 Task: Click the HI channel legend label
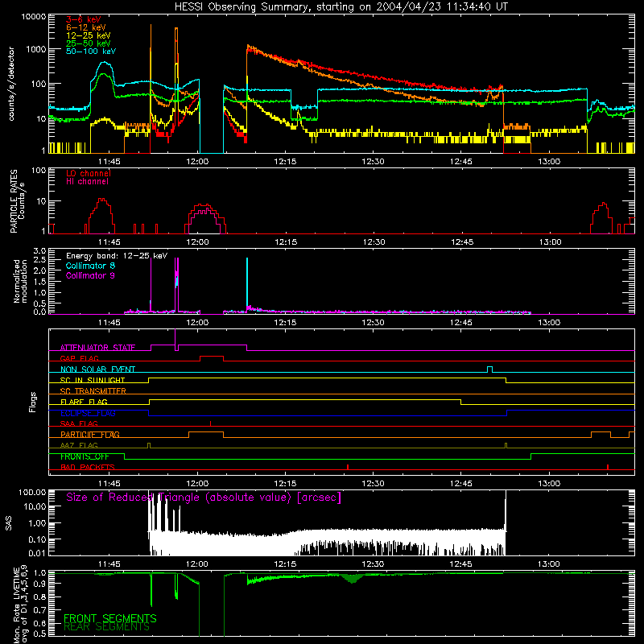click(x=87, y=182)
